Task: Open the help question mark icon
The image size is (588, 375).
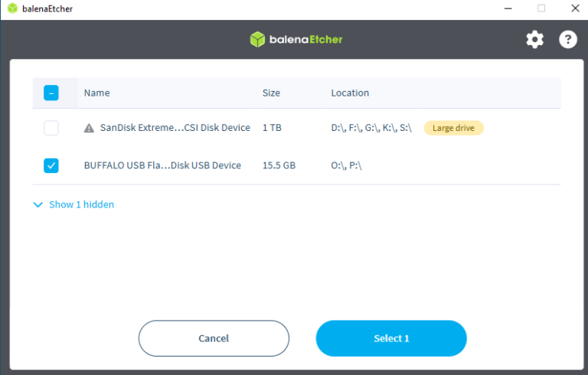Action: [x=568, y=39]
